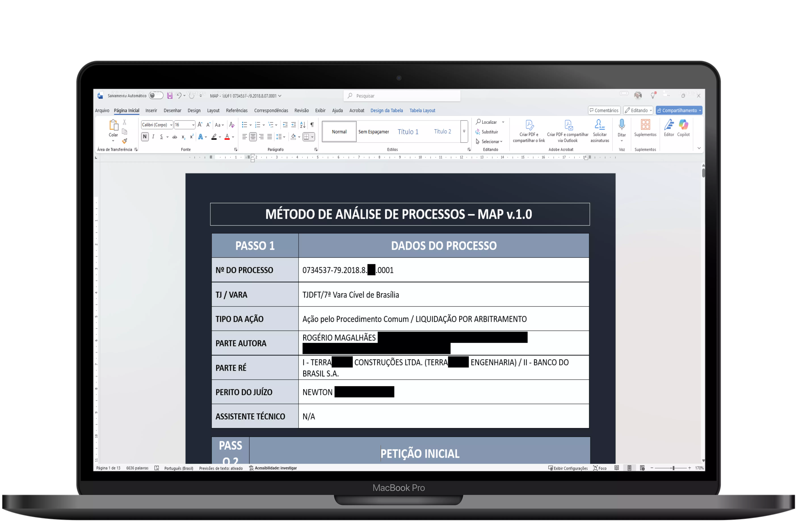This screenshot has height=532, width=798.
Task: Click the show paragraph marks pilcrow icon
Action: click(x=312, y=125)
